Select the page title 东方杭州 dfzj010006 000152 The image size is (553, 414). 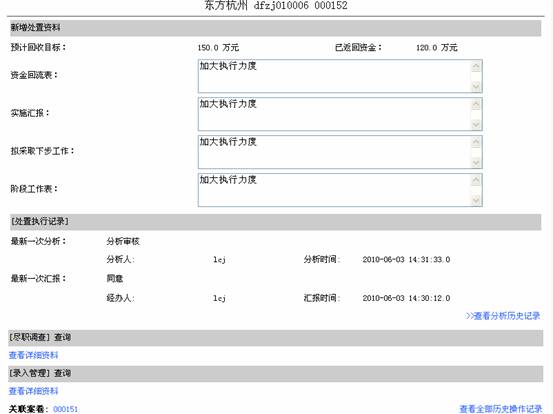[276, 5]
